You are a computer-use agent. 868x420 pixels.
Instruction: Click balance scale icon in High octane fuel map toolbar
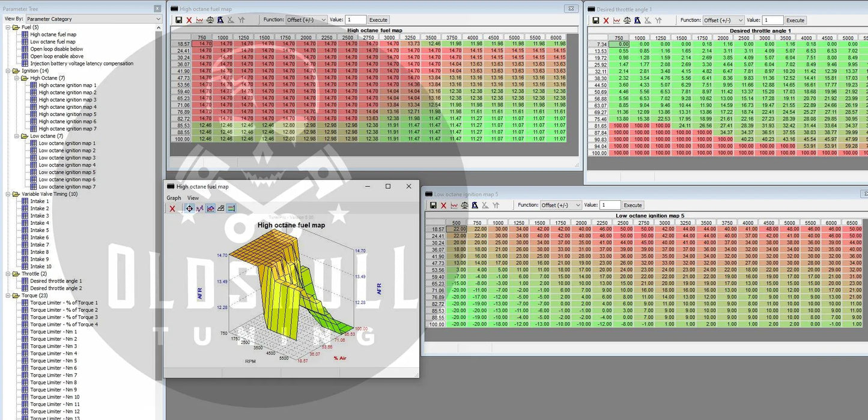[210, 20]
